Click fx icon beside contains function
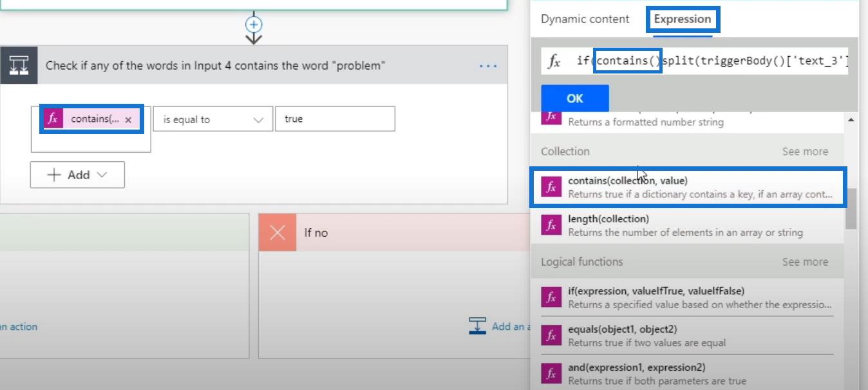 [551, 188]
